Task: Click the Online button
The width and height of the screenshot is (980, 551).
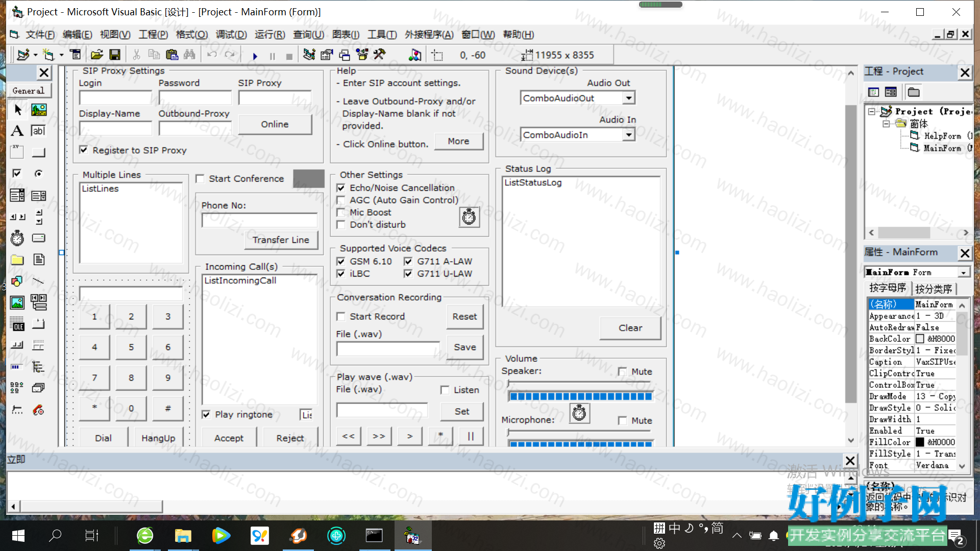Action: point(275,124)
